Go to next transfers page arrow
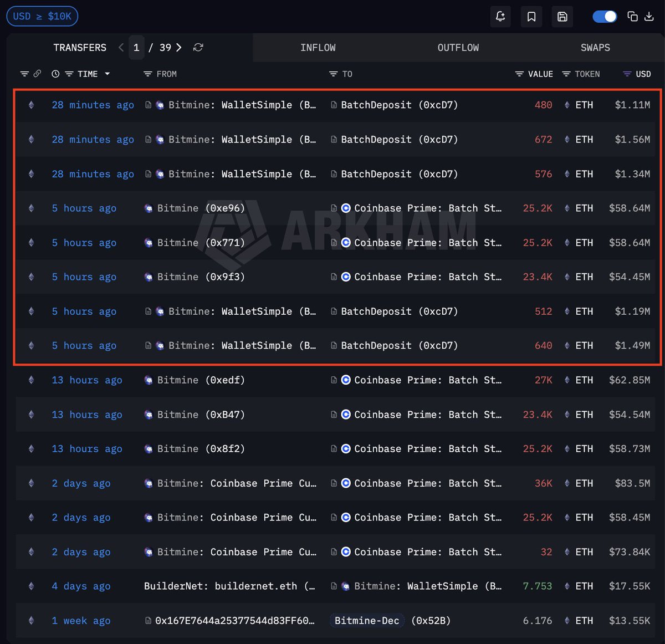The width and height of the screenshot is (665, 644). click(179, 48)
